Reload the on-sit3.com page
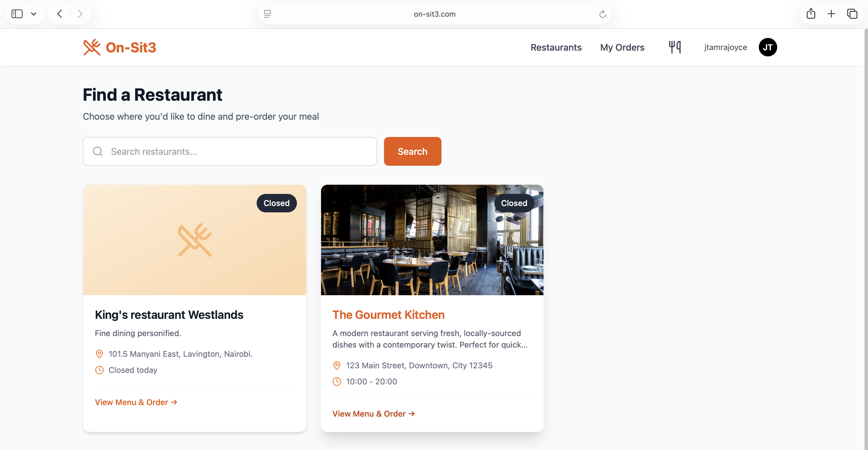Image resolution: width=868 pixels, height=450 pixels. (602, 14)
